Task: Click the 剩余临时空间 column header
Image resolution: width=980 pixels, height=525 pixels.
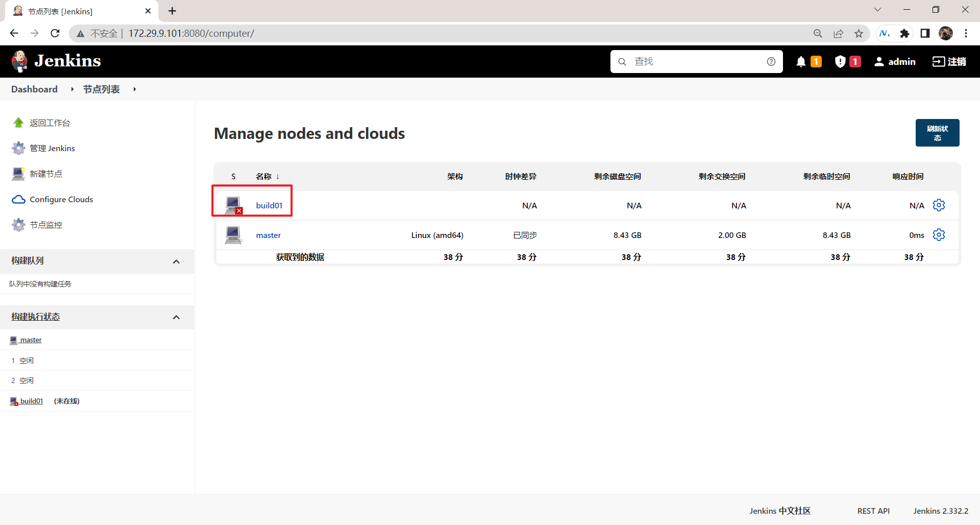Action: coord(827,177)
